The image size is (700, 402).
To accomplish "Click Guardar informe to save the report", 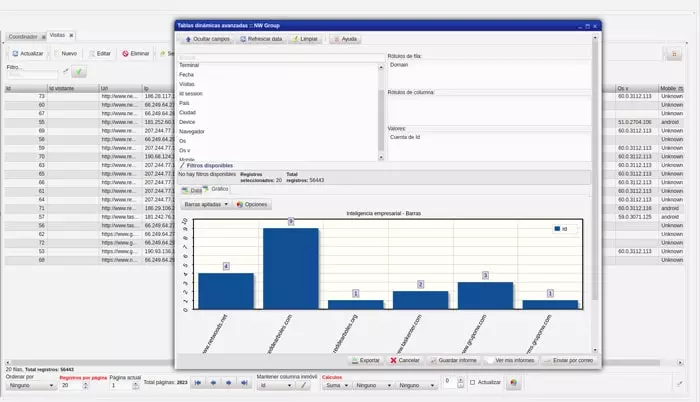I will (454, 359).
